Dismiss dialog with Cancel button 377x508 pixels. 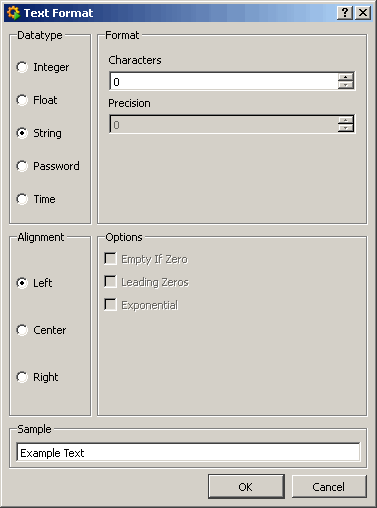tap(329, 487)
